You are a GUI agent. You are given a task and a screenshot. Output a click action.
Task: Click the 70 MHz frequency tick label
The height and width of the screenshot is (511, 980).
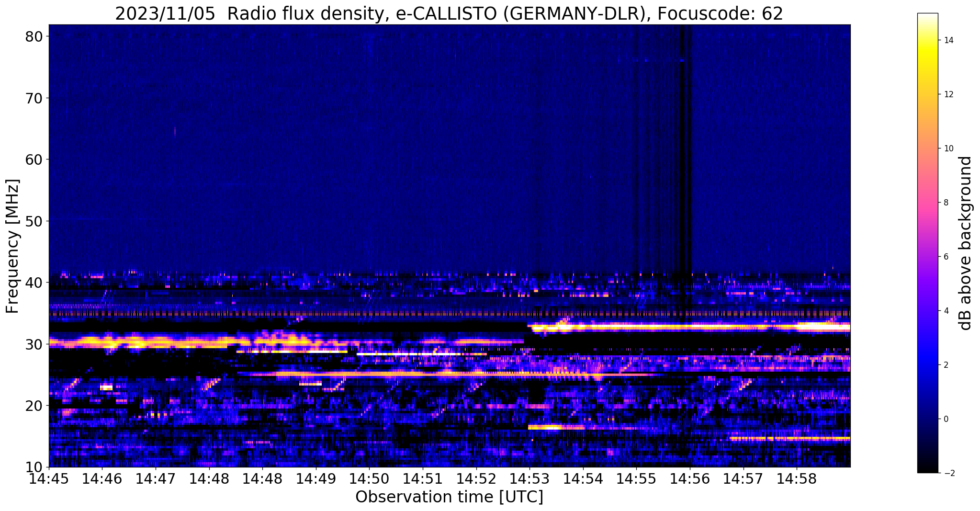(34, 98)
